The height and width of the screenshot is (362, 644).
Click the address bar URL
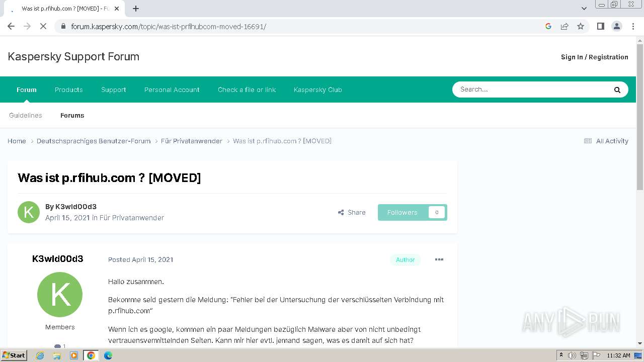click(169, 26)
